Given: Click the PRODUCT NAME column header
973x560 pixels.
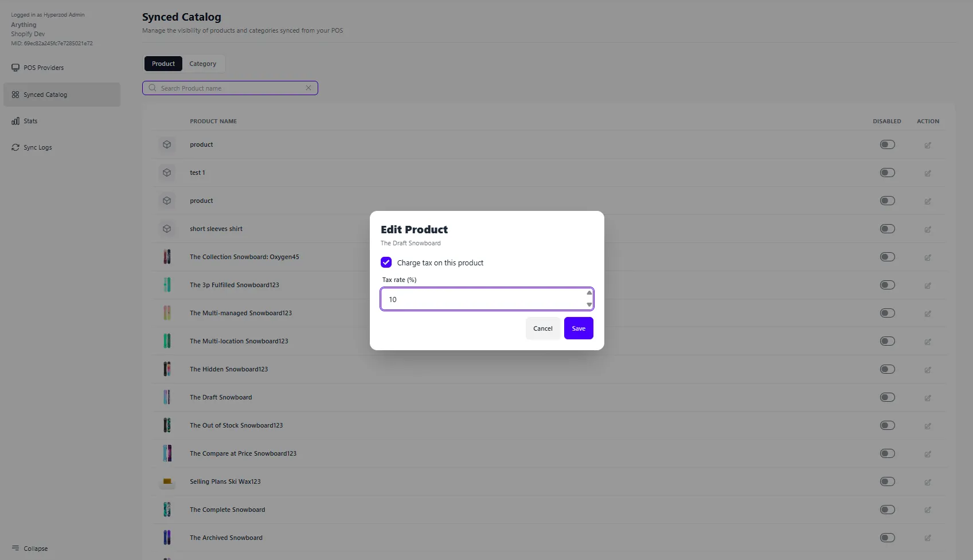Looking at the screenshot, I should coord(213,122).
